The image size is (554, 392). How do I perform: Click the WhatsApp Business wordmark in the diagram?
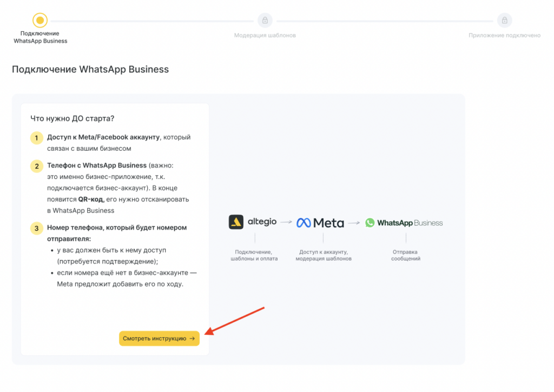(410, 223)
